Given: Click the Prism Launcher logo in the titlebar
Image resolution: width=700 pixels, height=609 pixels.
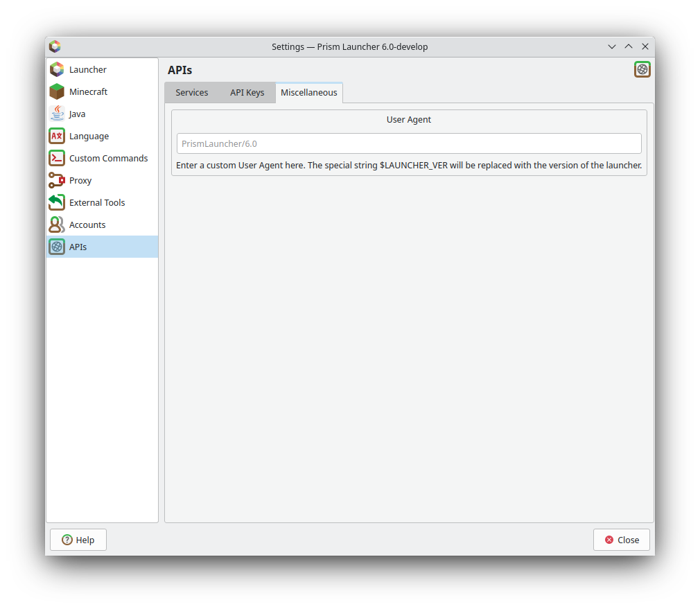Looking at the screenshot, I should pyautogui.click(x=55, y=46).
